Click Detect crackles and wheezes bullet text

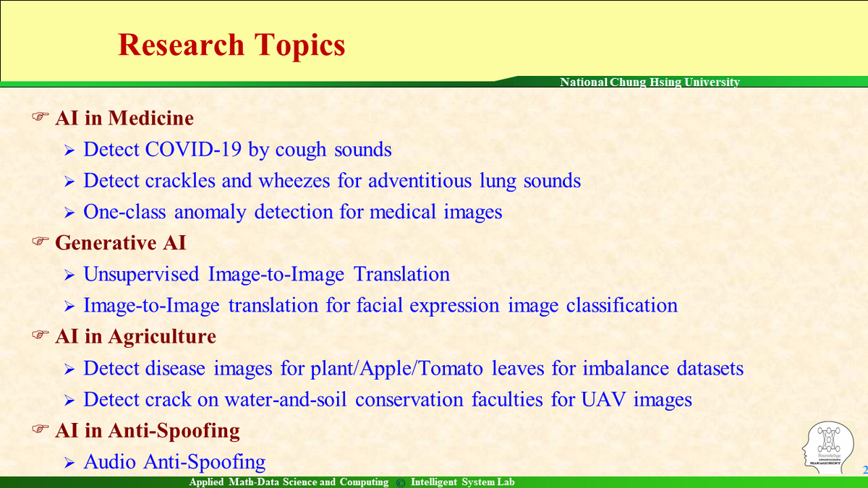coord(333,181)
